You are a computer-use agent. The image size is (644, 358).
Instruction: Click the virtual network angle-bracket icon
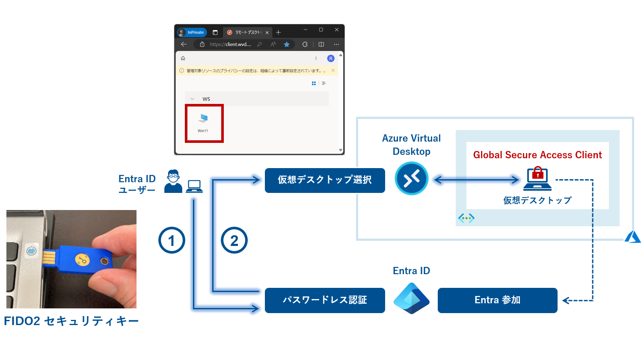pos(466,218)
